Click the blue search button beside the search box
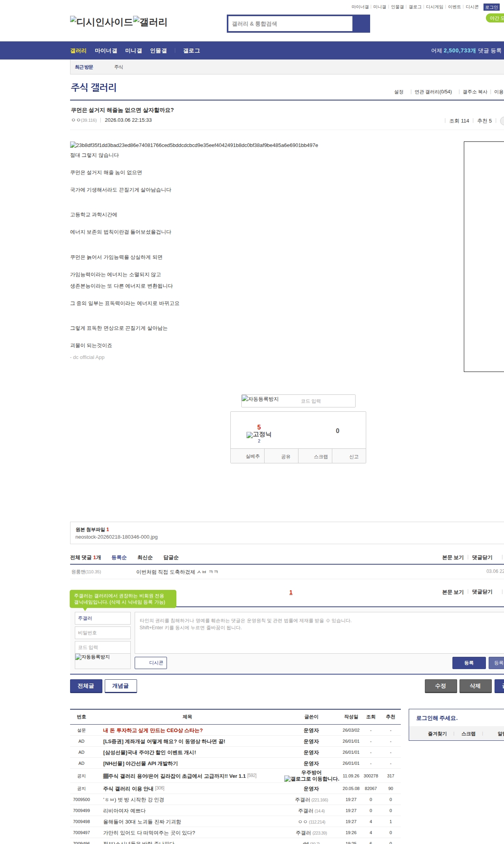 [x=361, y=24]
